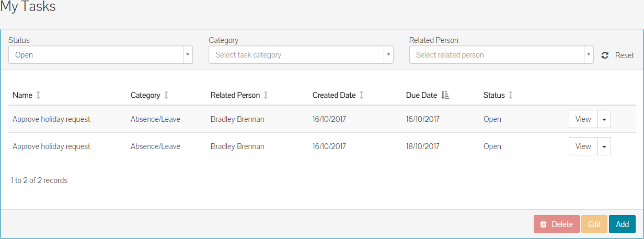Expand View options arrow for first task
Viewport: 644px width, 239px height.
pos(604,119)
